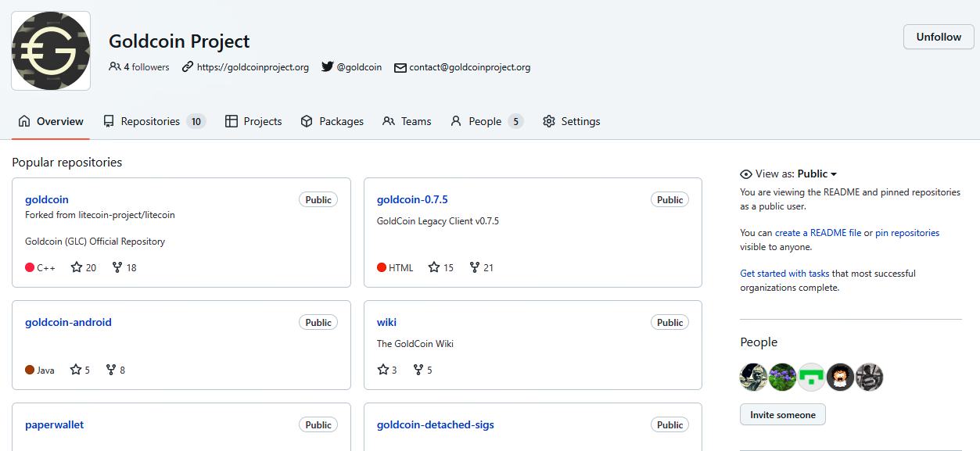Click the Goldcoin Project organization title
The height and width of the screenshot is (451, 980).
click(x=179, y=41)
